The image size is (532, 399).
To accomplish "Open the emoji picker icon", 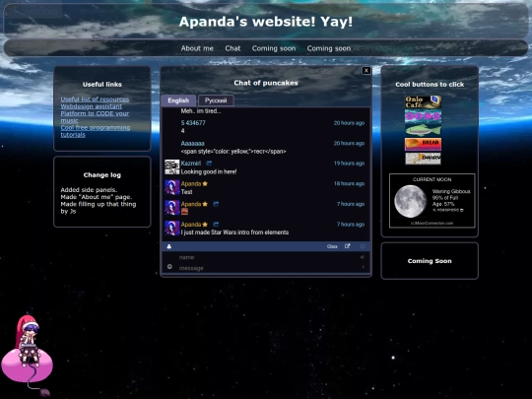I will click(x=169, y=267).
